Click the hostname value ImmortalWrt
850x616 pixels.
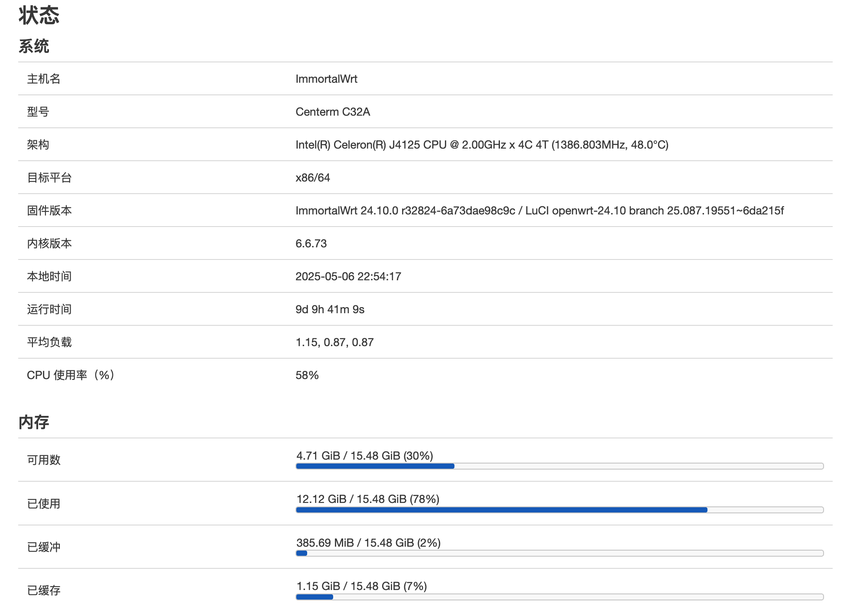tap(326, 79)
